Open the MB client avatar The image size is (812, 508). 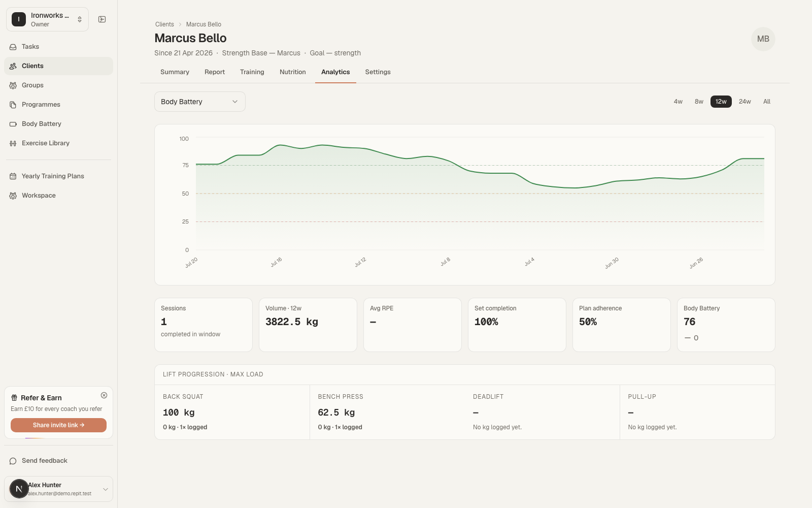click(x=763, y=39)
